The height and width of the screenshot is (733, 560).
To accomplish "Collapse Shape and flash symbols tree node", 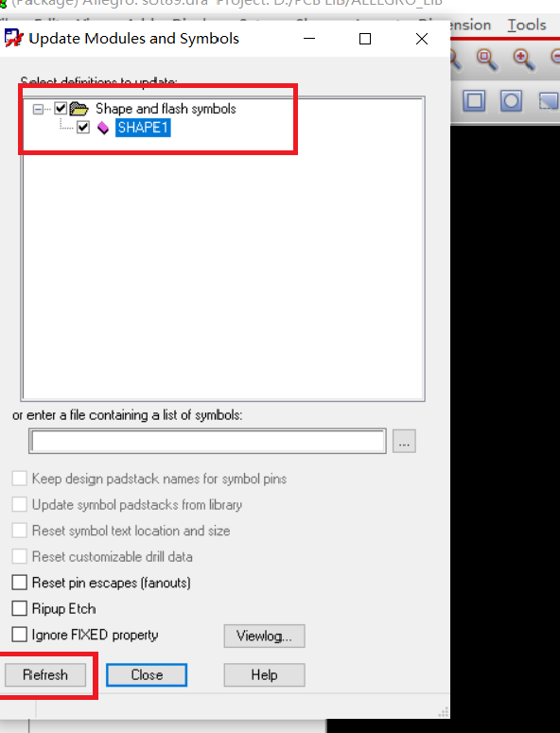I will 38,109.
